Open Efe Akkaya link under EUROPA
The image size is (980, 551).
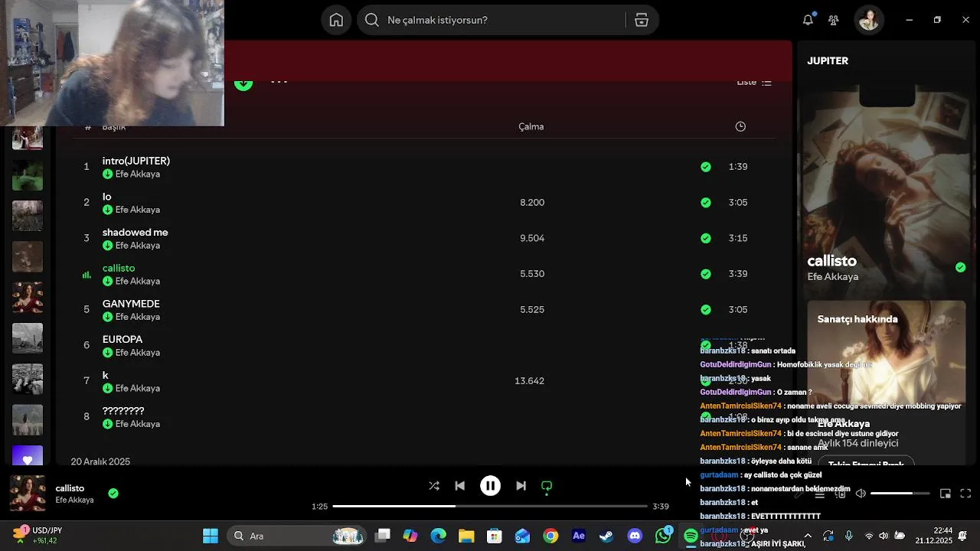138,353
